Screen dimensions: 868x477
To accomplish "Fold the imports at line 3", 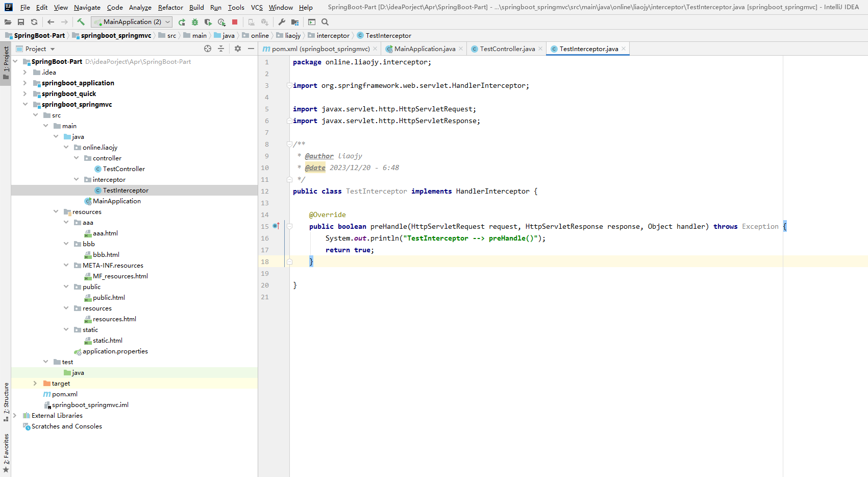I will [x=289, y=85].
